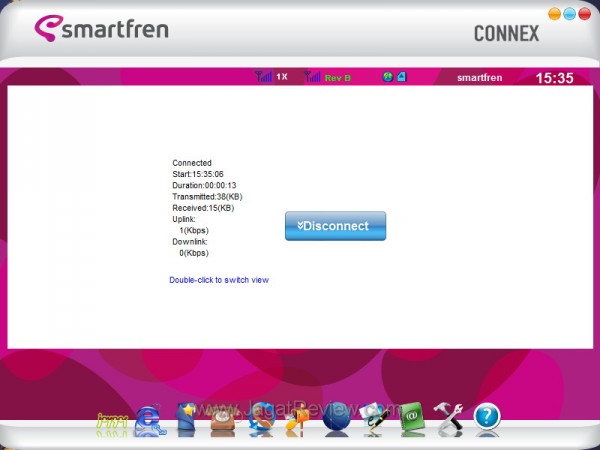Open the Internet Explorer connection icon
Screen dimensions: 600x450
pos(150,420)
